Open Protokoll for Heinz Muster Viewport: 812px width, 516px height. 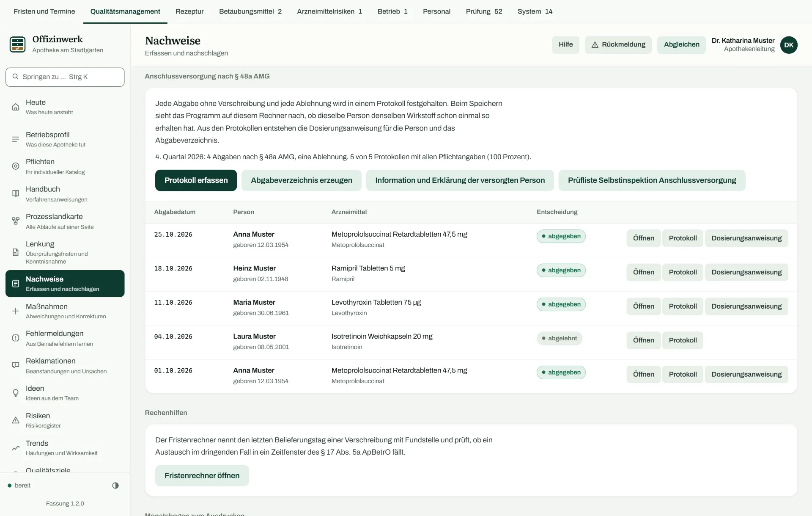(x=683, y=272)
